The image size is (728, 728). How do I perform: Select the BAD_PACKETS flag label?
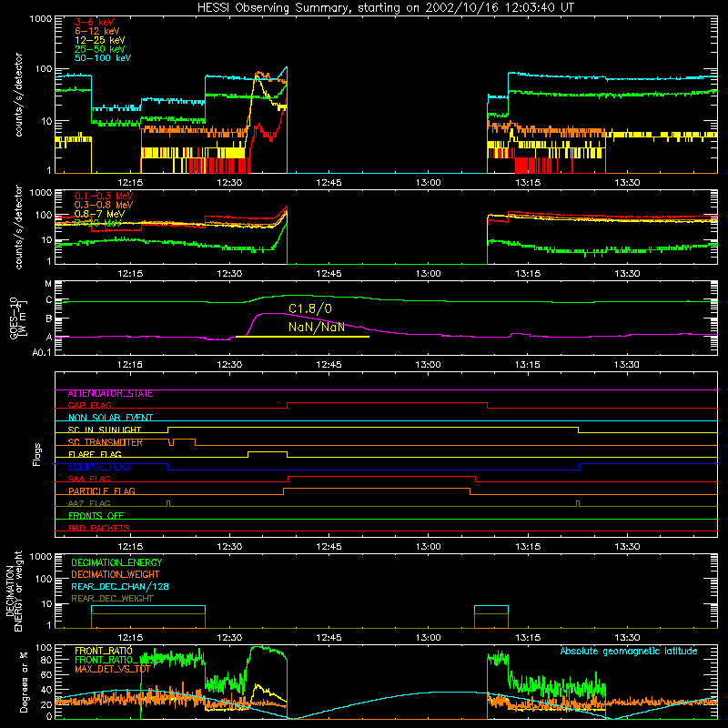[99, 528]
